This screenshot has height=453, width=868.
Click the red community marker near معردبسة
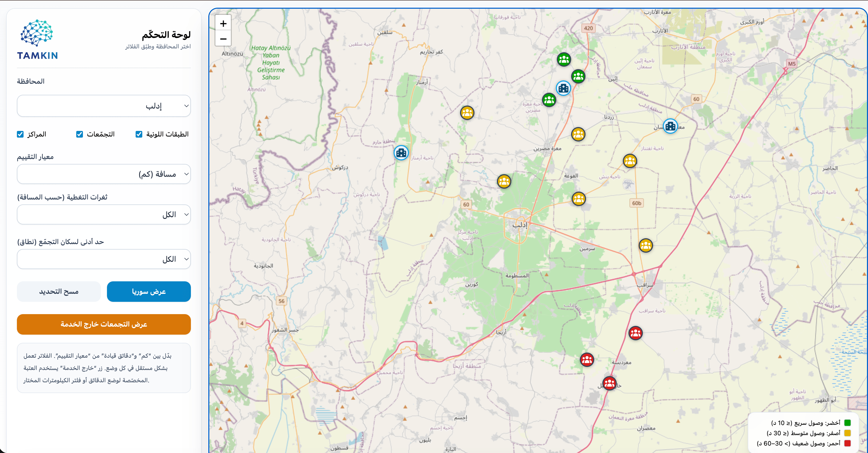pos(587,360)
